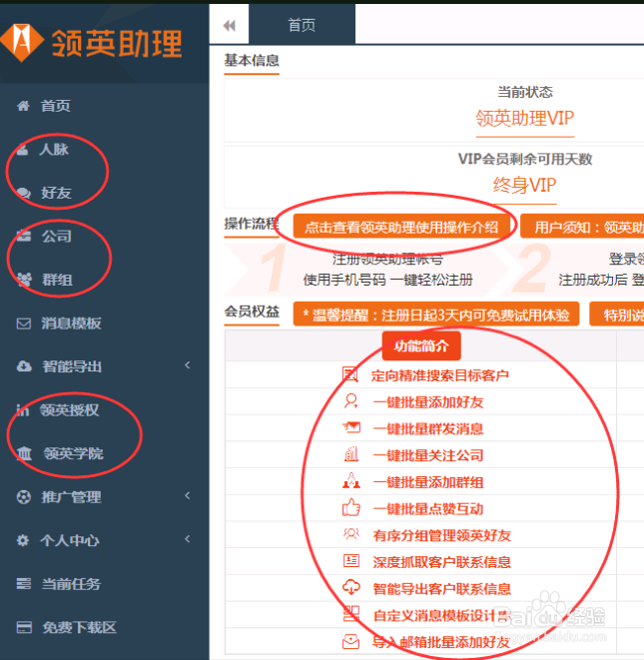The width and height of the screenshot is (644, 660).
Task: Click 使用手机号码 一键轻松注册 step text
Action: point(388,280)
